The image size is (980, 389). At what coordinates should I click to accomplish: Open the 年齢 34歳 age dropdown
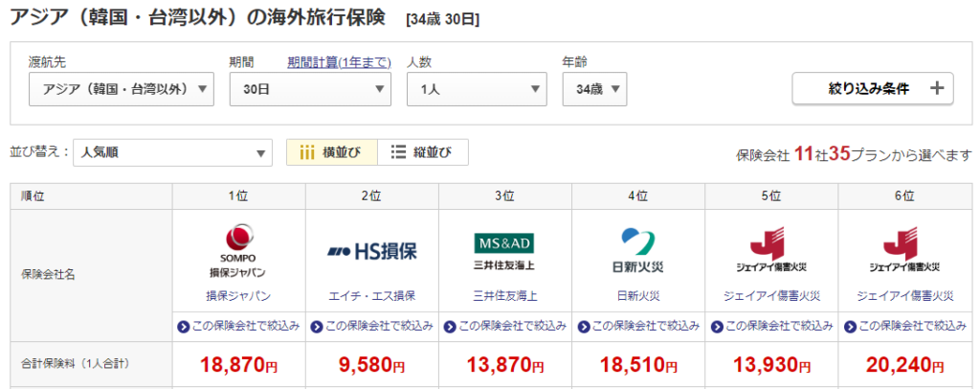[594, 89]
